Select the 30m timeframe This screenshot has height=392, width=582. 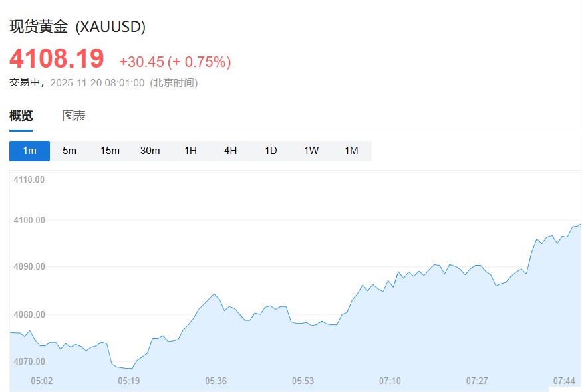pyautogui.click(x=150, y=151)
